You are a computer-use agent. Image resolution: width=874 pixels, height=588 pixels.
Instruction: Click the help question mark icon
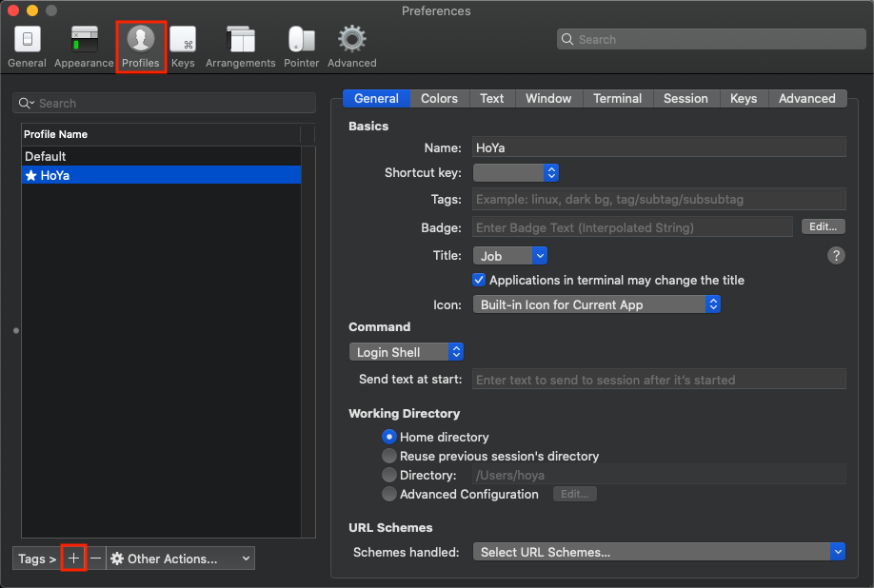tap(836, 256)
